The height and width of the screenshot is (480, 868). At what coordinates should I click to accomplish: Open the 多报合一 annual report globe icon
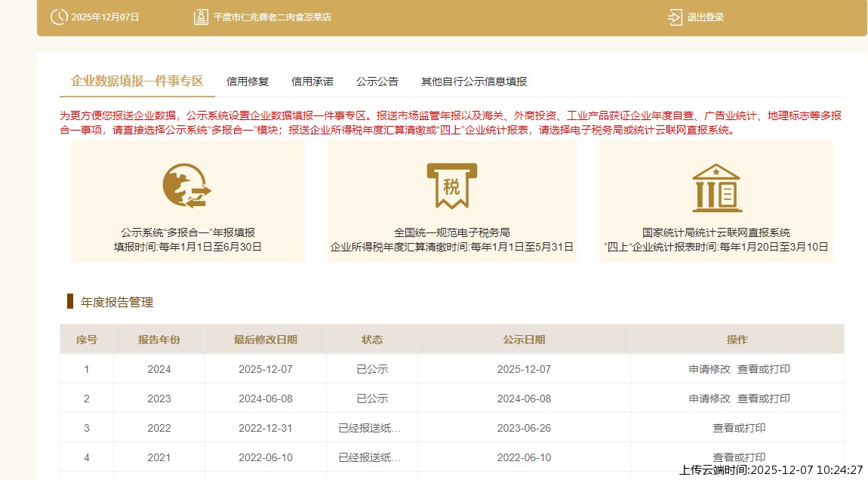tap(187, 186)
